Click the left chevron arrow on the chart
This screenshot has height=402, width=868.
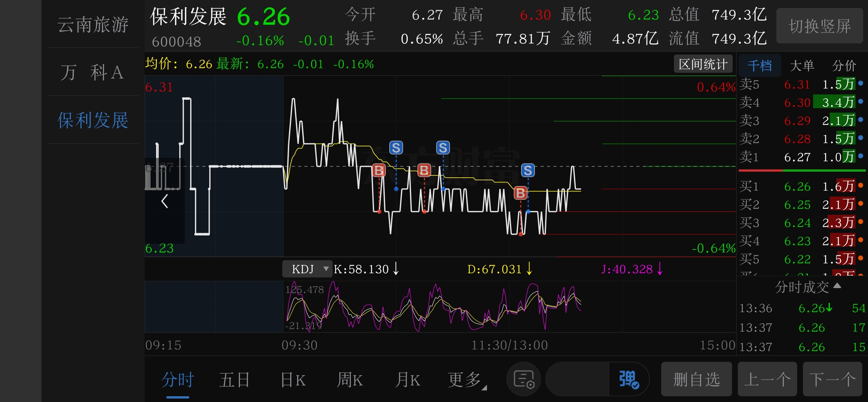[x=164, y=201]
